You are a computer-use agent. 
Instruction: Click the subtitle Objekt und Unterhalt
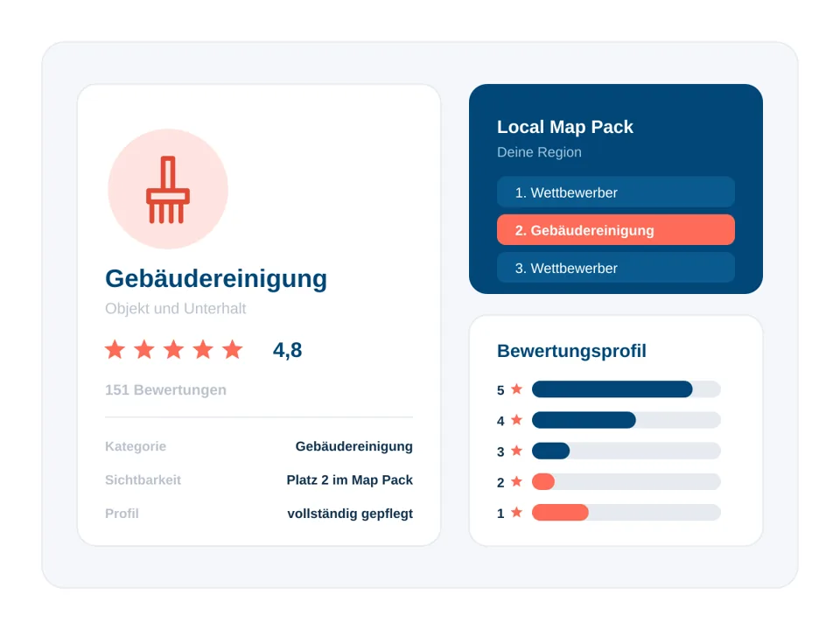coord(175,309)
